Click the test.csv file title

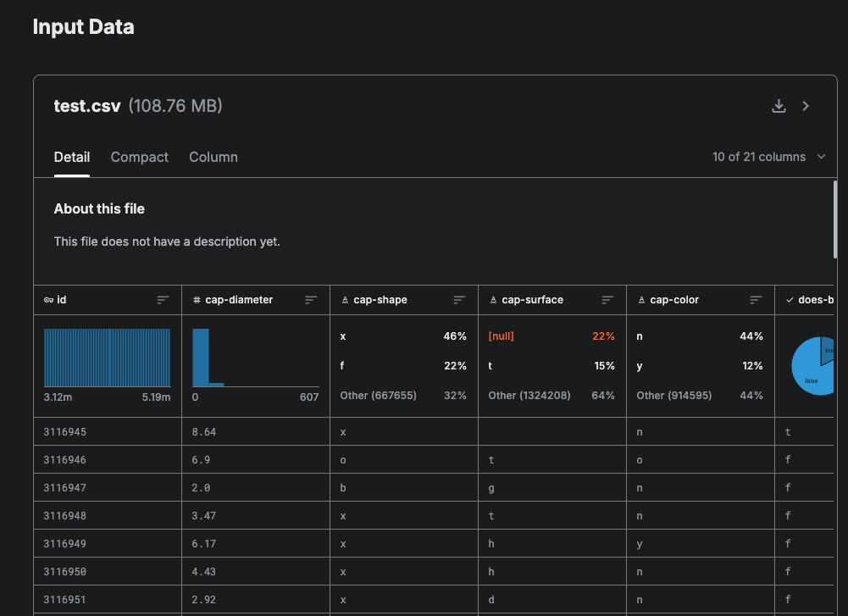(87, 106)
